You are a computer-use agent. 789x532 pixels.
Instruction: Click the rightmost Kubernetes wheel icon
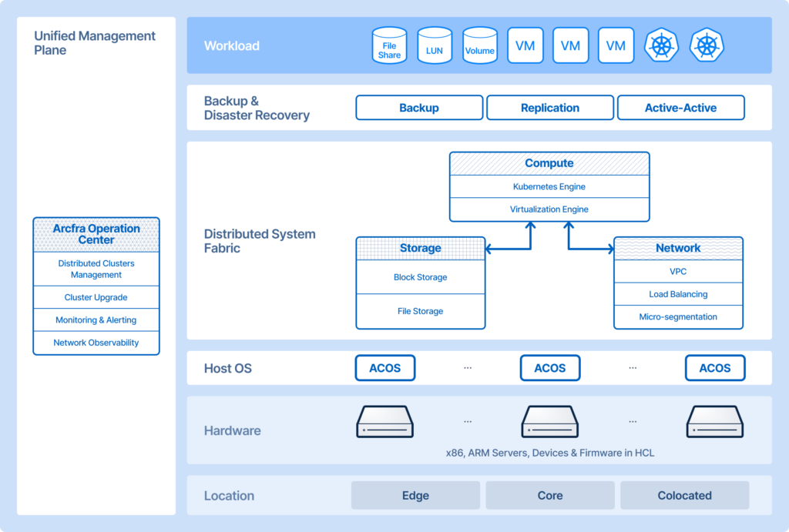(x=707, y=46)
